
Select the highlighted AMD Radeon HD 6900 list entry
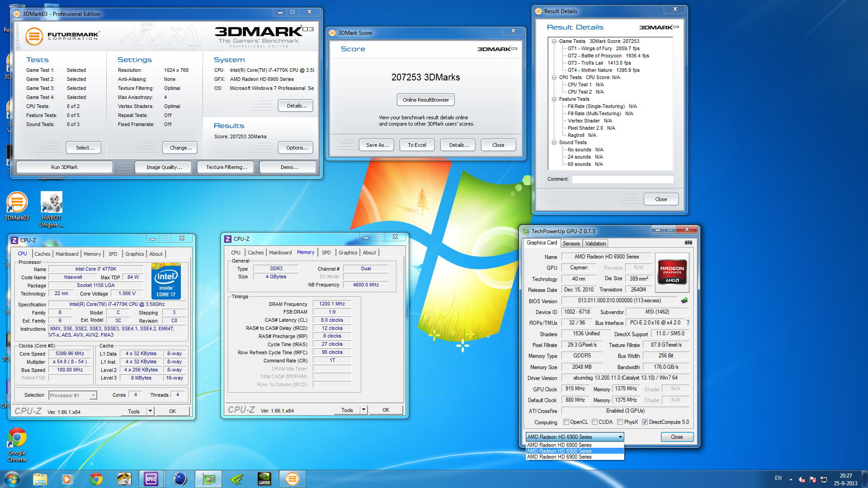(x=575, y=451)
